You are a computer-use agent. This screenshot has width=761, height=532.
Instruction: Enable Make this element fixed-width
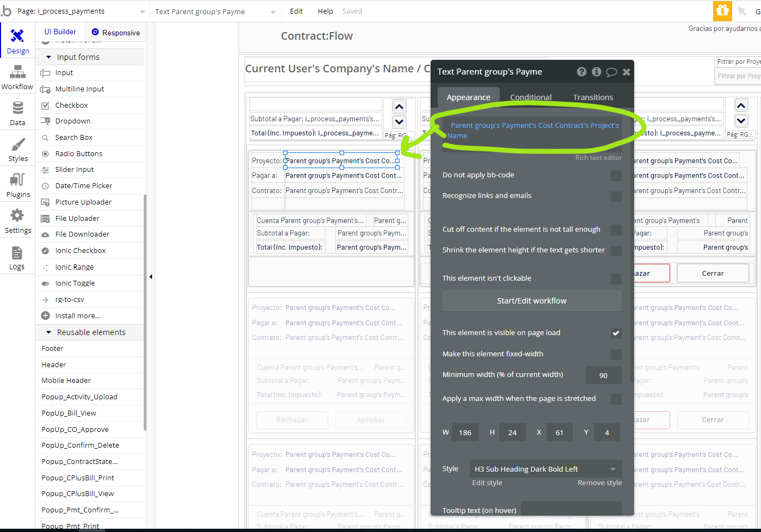click(x=616, y=355)
